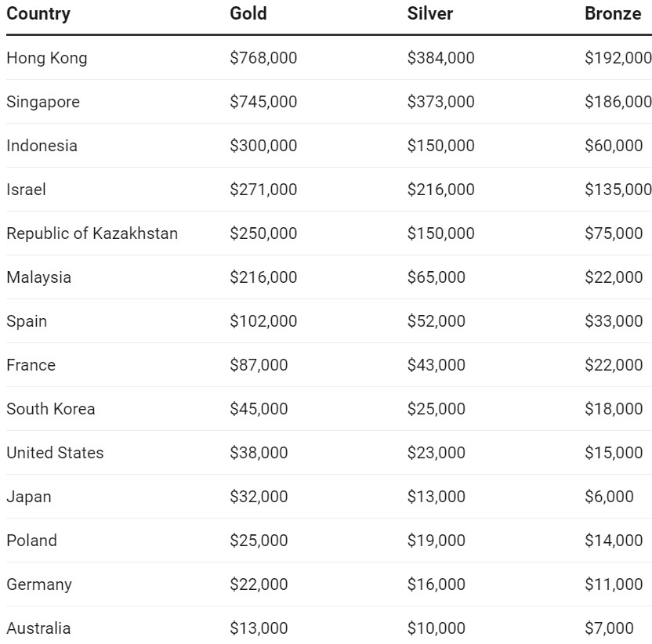Select the Bronze column header
This screenshot has height=644, width=652.
pyautogui.click(x=613, y=13)
